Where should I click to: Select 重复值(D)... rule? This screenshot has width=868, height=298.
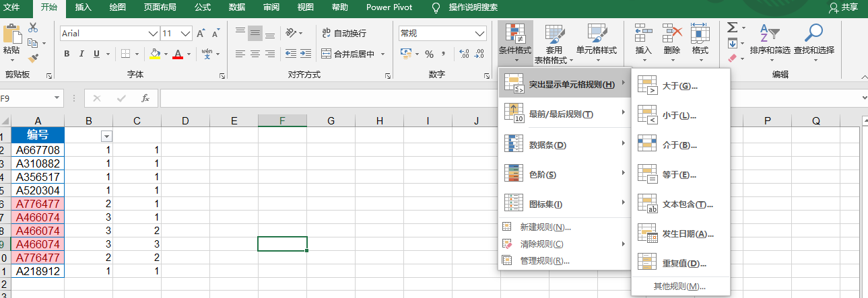tap(680, 263)
